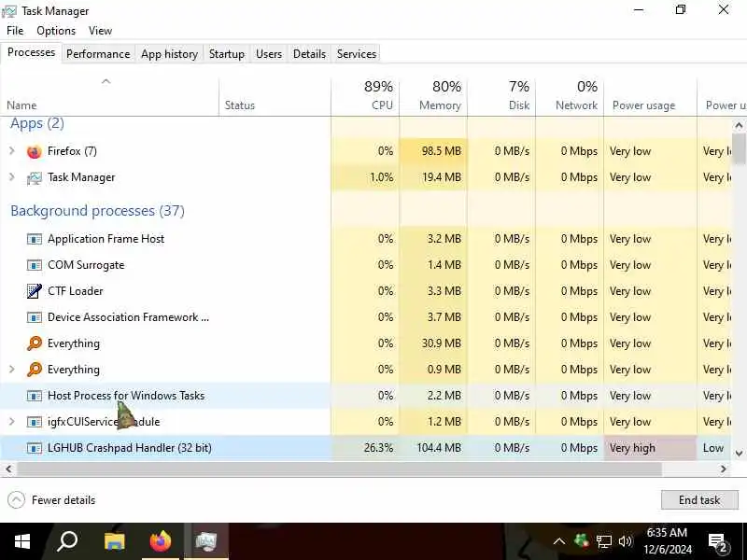Image resolution: width=747 pixels, height=560 pixels.
Task: Click the Task Manager process icon
Action: 35,177
